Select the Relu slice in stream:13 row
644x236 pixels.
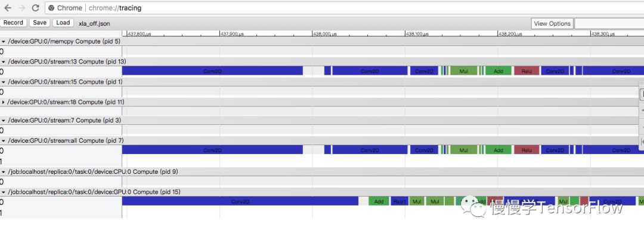click(527, 71)
